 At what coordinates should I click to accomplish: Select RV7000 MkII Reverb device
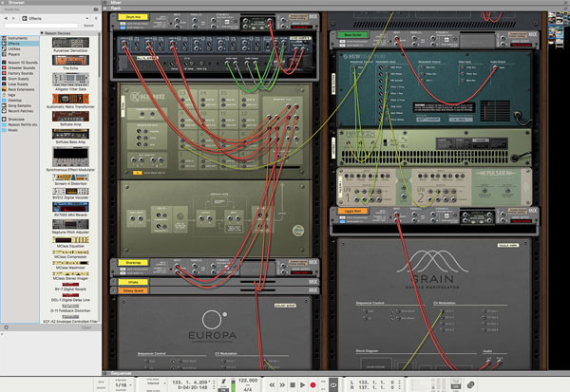click(70, 210)
